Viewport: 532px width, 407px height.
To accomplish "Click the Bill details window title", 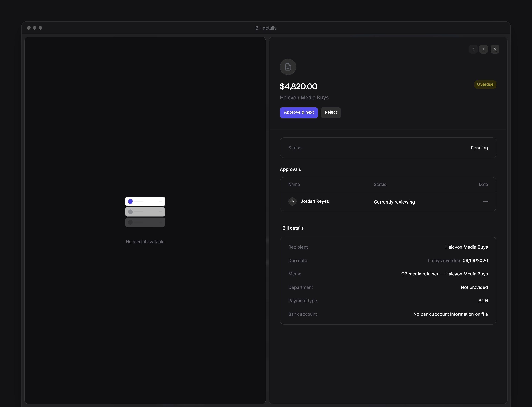I will point(266,28).
